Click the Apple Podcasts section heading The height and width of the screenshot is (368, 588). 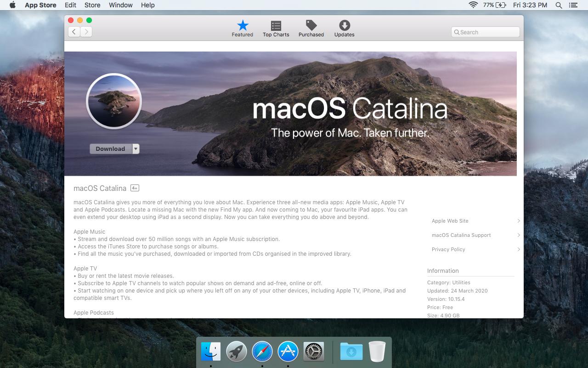[x=94, y=313]
